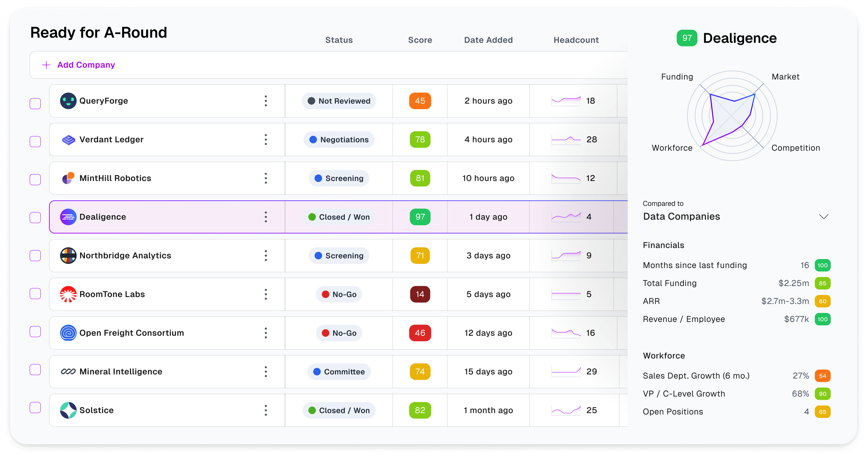Viewport: 868px width, 458px height.
Task: Open Dealigence's Closed / Won status pill
Action: [339, 217]
